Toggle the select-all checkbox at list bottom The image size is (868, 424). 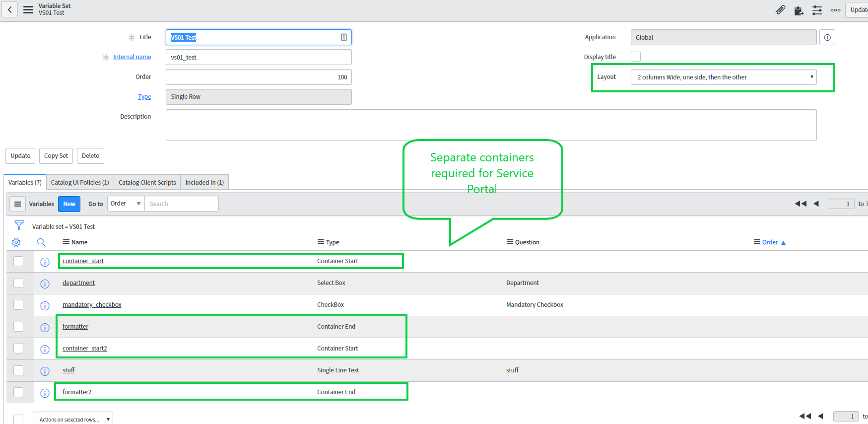pyautogui.click(x=18, y=419)
